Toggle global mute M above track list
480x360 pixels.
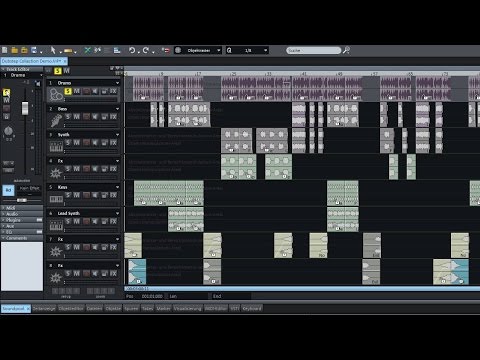pos(66,71)
